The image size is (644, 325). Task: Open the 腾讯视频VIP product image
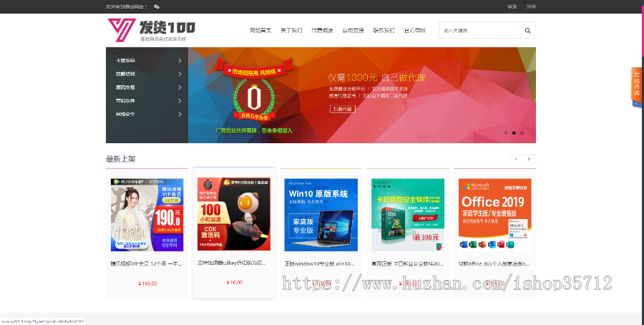click(147, 215)
